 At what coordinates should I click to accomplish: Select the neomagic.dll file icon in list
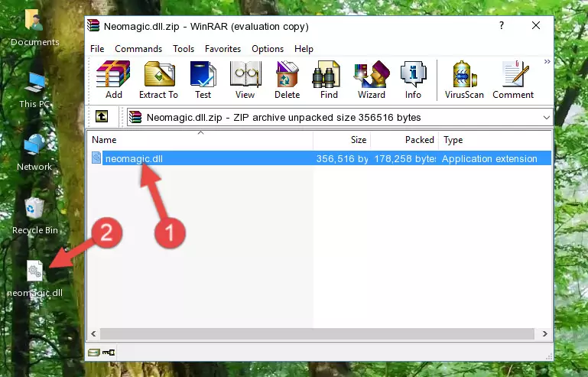pyautogui.click(x=96, y=158)
